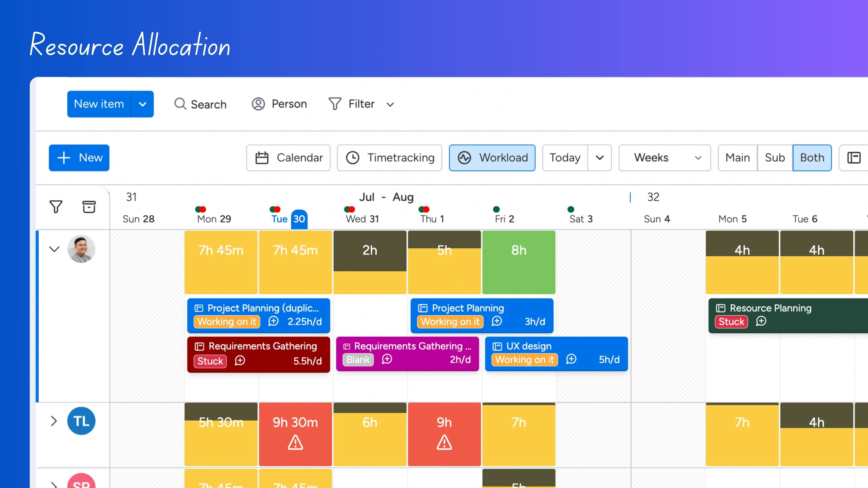Click the Blank status label

358,360
